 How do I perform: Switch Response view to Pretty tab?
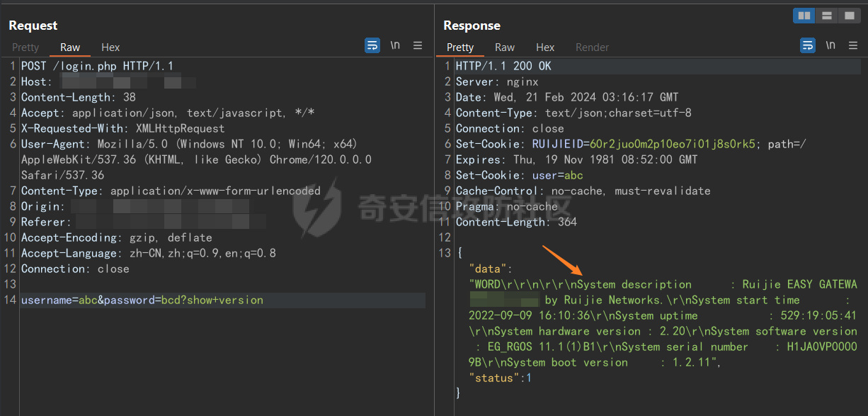pyautogui.click(x=460, y=47)
